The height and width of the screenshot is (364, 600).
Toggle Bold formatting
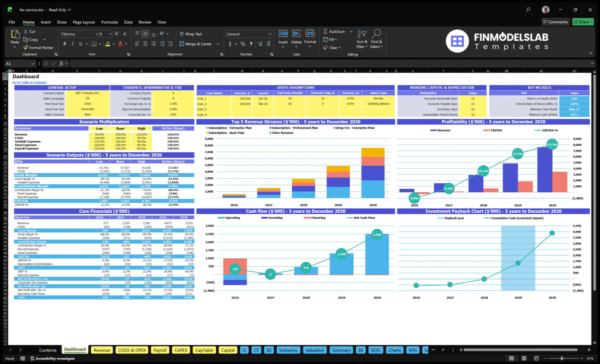63,44
